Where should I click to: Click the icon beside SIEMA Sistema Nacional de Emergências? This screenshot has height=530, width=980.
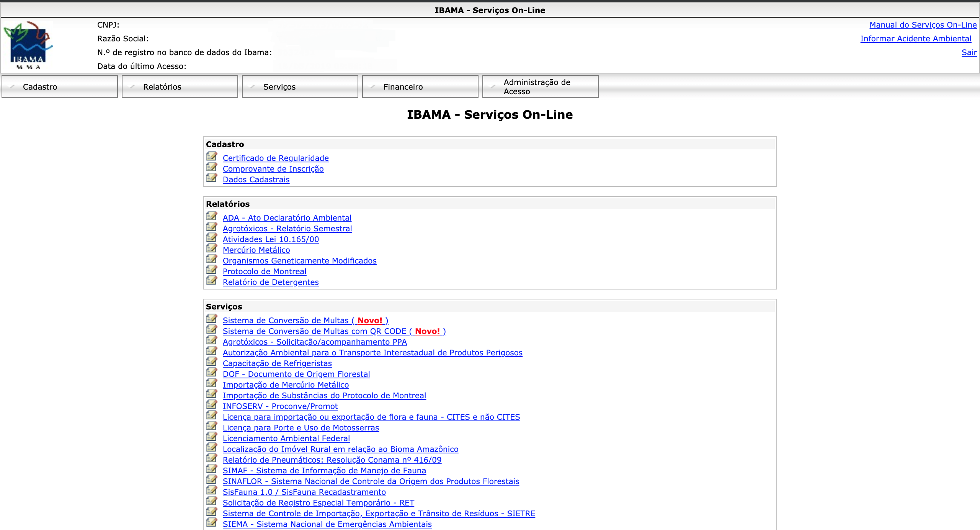pyautogui.click(x=212, y=522)
